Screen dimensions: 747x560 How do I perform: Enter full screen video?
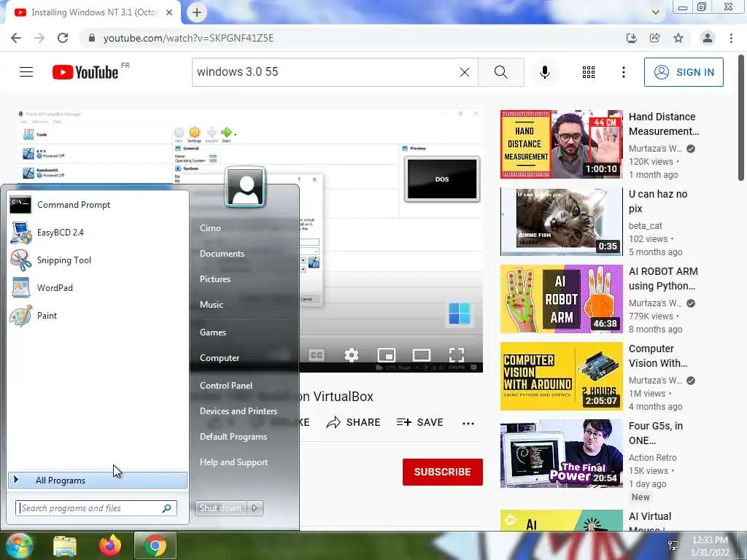point(457,355)
